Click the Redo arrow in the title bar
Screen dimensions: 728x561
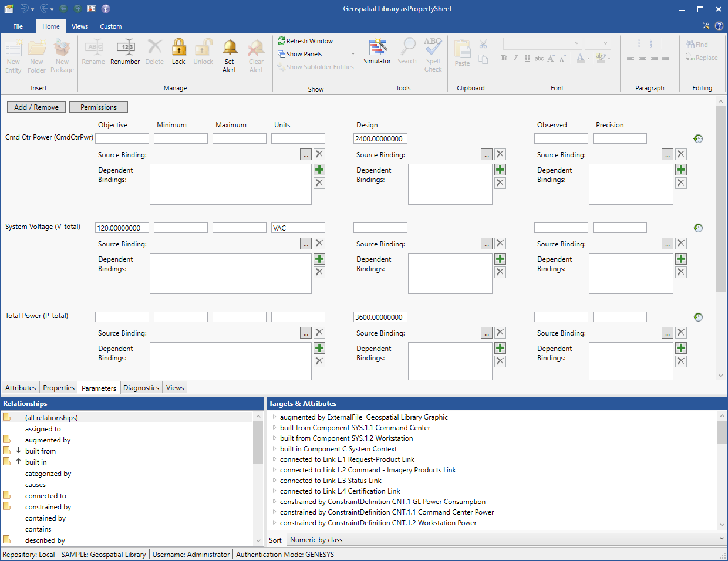[44, 9]
